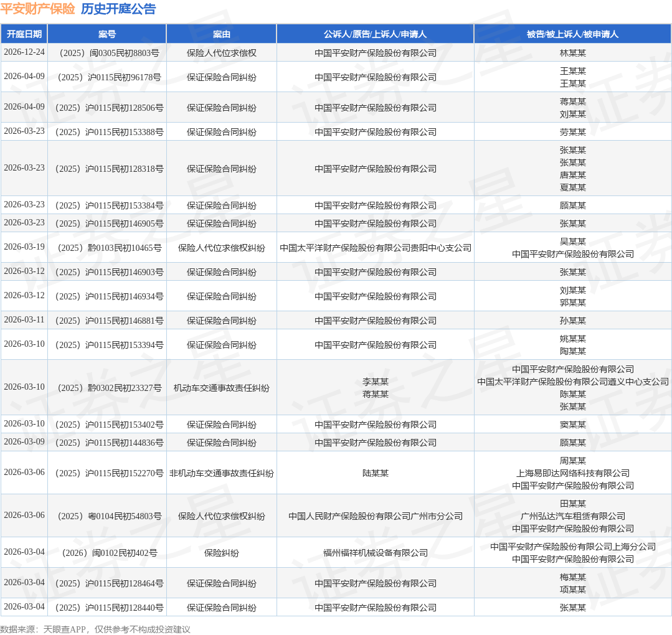
Task: Click case number (2025)沪0115民初96178号
Action: point(106,78)
